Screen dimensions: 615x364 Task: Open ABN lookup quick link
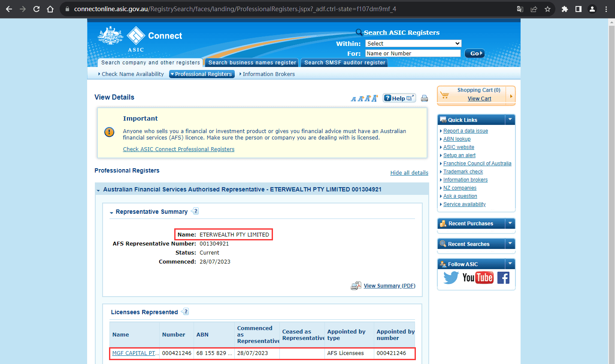(457, 139)
